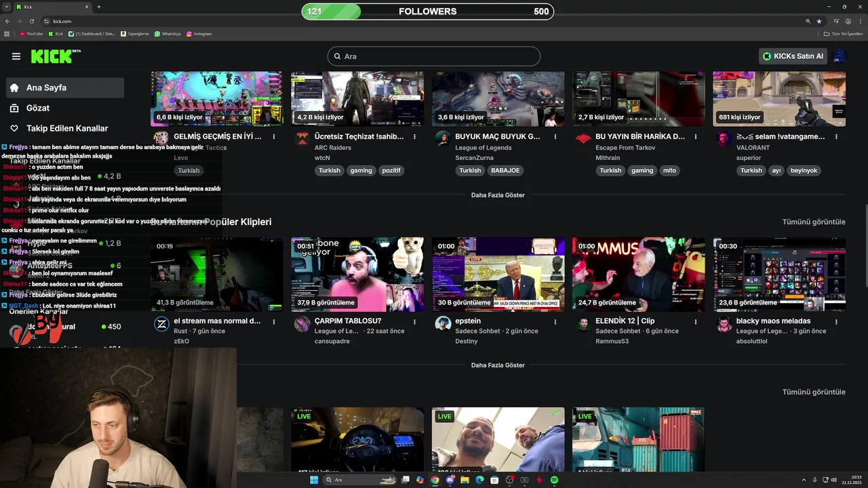Screen dimensions: 868x488
Task: Bookmark this page with star icon
Action: [818, 21]
